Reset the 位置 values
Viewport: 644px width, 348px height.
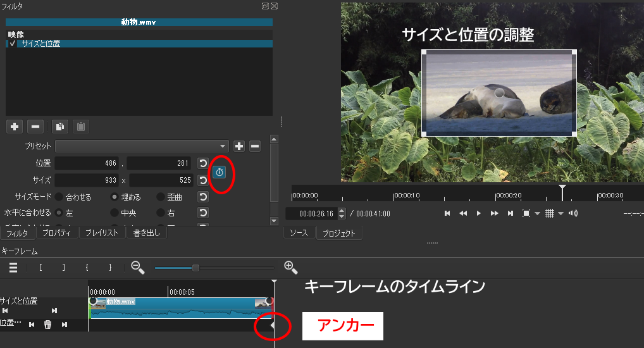click(202, 163)
